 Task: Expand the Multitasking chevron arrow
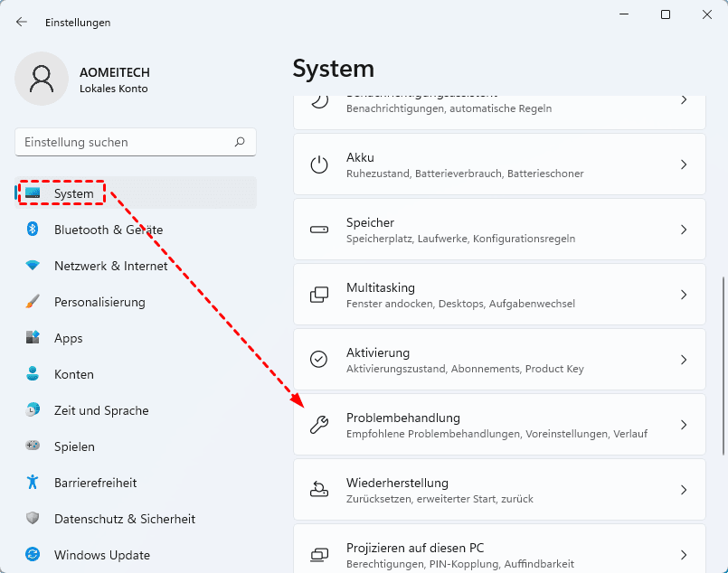coord(684,295)
